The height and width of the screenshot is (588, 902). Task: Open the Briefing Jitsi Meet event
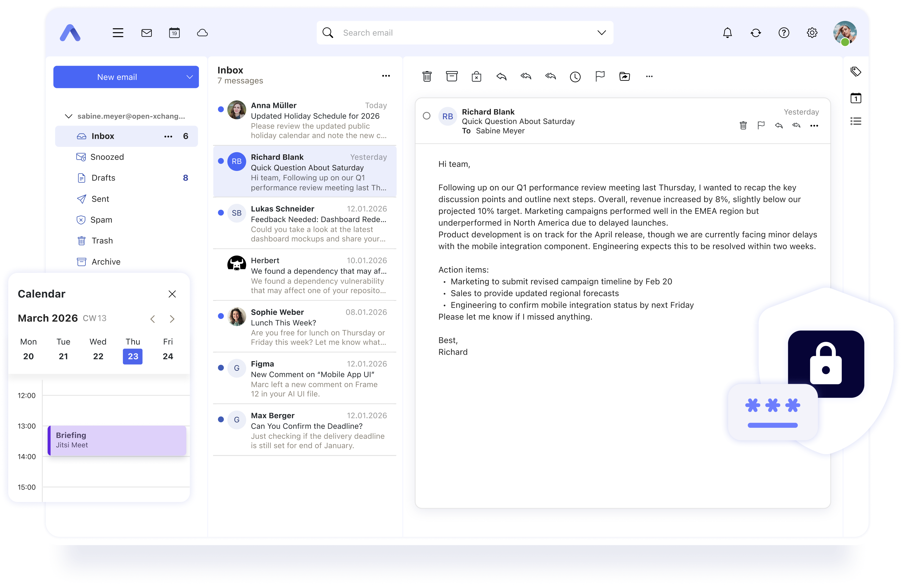pos(117,440)
